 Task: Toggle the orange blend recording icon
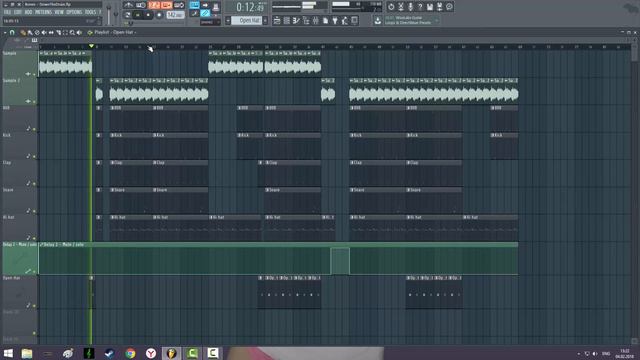[167, 5]
